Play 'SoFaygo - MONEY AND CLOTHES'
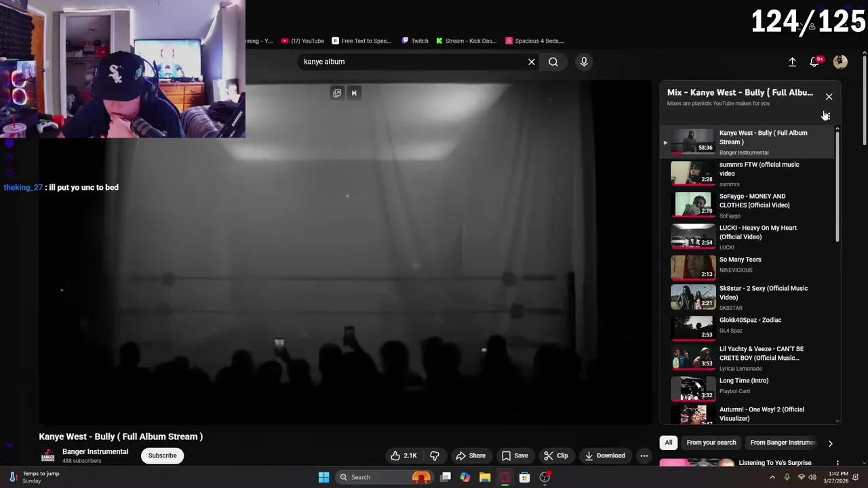868x488 pixels. click(749, 205)
